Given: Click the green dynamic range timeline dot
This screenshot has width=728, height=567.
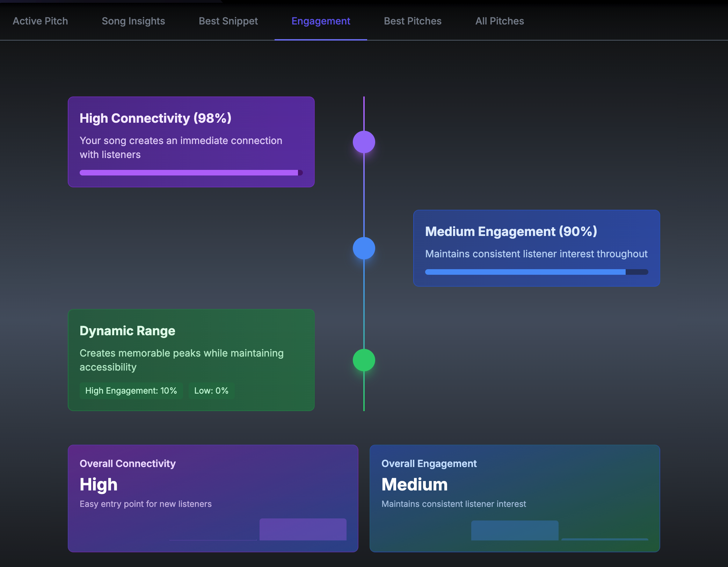Looking at the screenshot, I should click(x=364, y=360).
